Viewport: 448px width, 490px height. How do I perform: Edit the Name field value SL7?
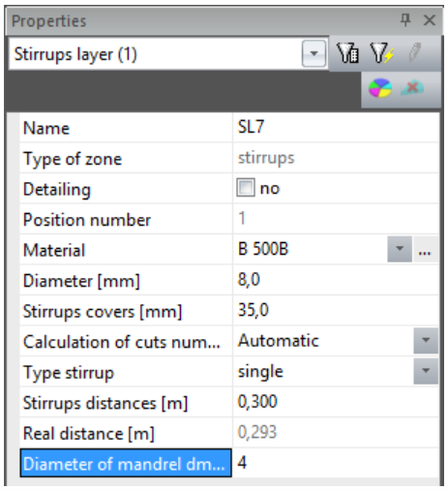(x=336, y=127)
